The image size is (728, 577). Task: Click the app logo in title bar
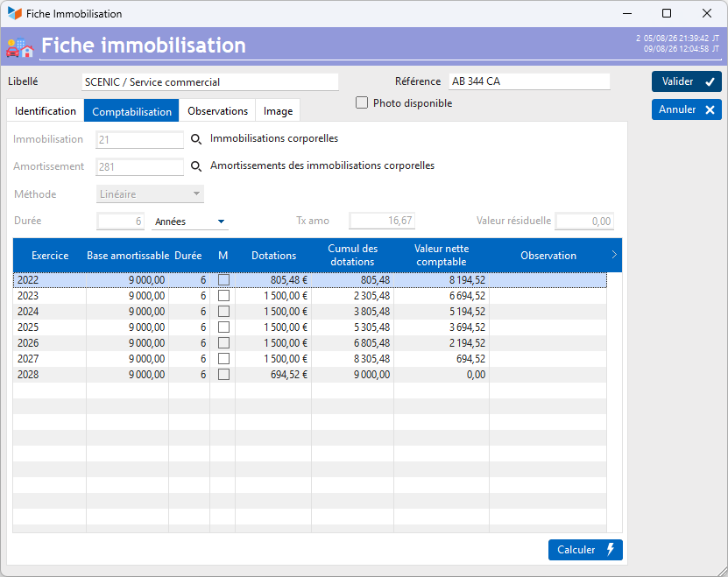tap(15, 13)
